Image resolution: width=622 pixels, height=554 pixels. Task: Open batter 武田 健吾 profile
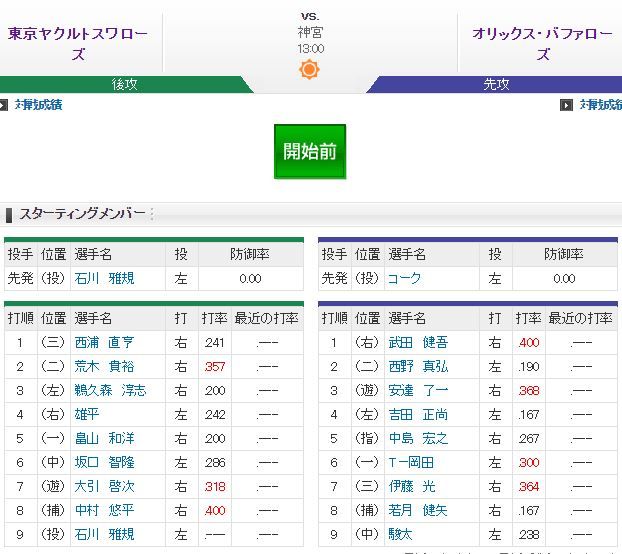(418, 342)
